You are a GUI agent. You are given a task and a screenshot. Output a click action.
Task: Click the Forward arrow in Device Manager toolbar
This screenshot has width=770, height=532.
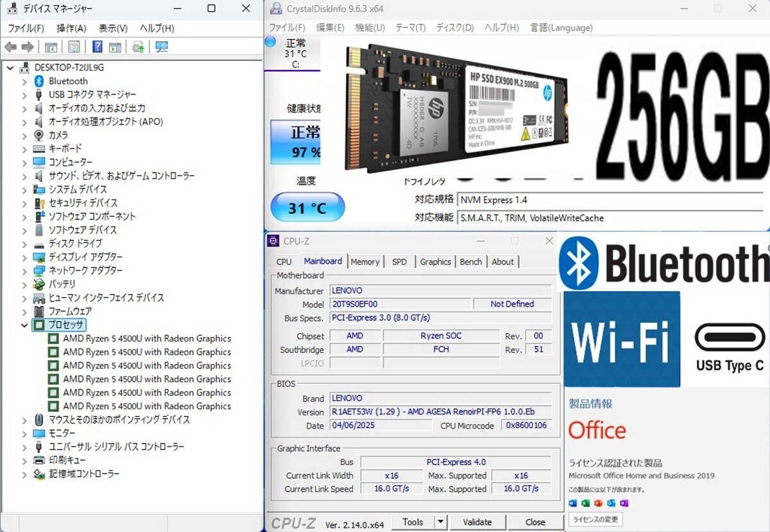[x=27, y=47]
